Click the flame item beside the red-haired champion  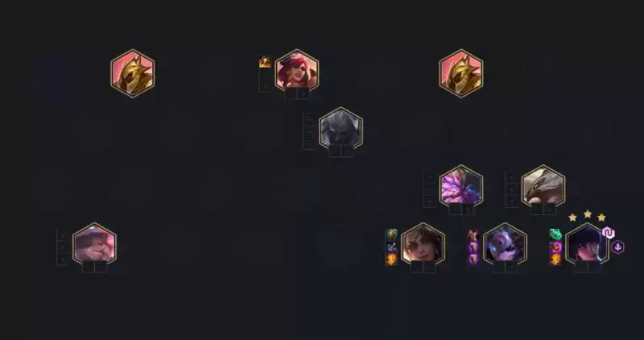(x=265, y=62)
